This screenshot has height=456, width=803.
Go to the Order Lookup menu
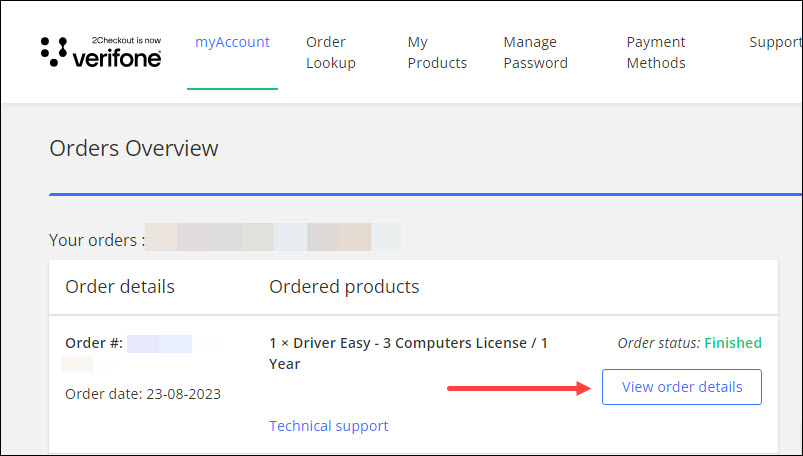pos(330,52)
